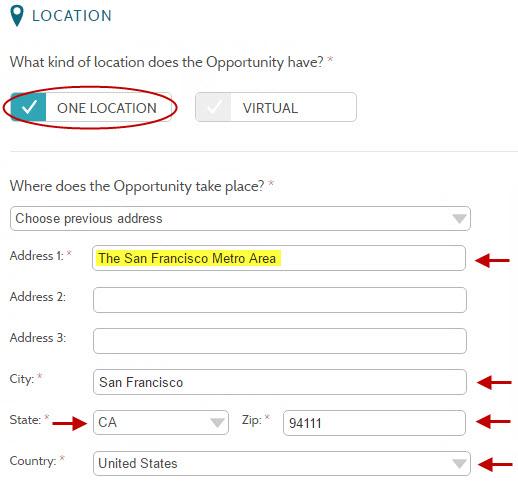The height and width of the screenshot is (482, 518).
Task: Click the Address 1 input field
Action: pos(279,258)
